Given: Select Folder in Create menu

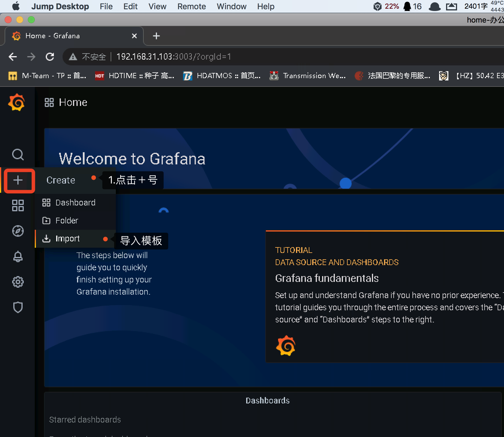Looking at the screenshot, I should pyautogui.click(x=75, y=221).
